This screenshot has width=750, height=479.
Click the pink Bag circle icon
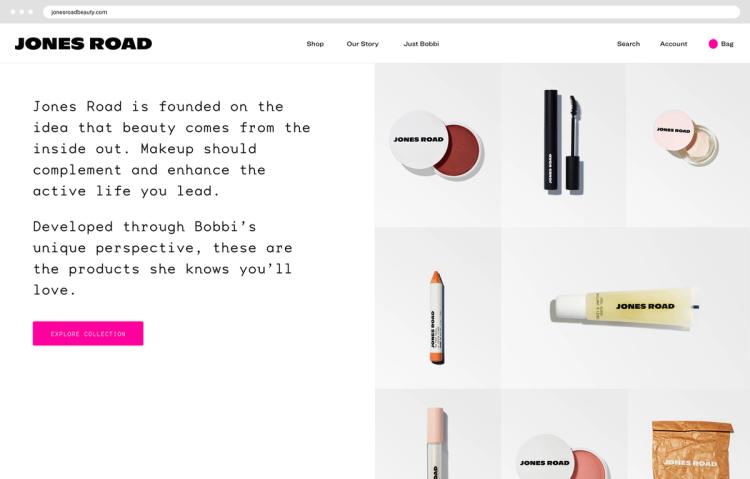click(x=713, y=44)
